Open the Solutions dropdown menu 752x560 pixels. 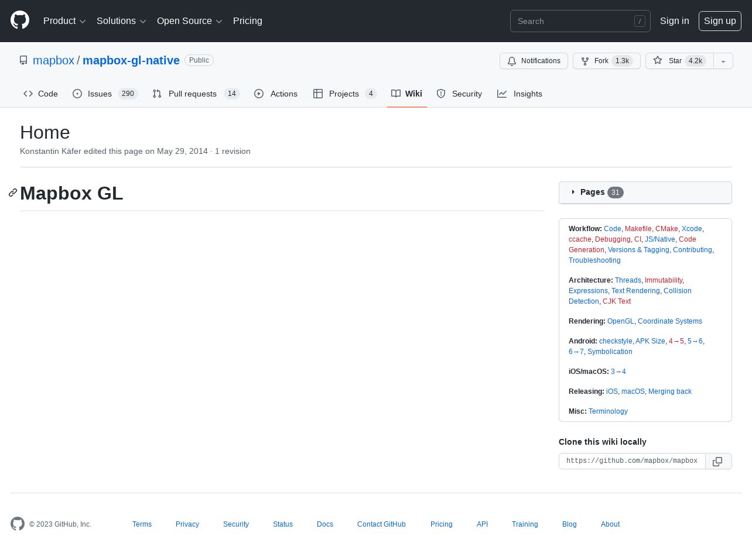pyautogui.click(x=121, y=20)
